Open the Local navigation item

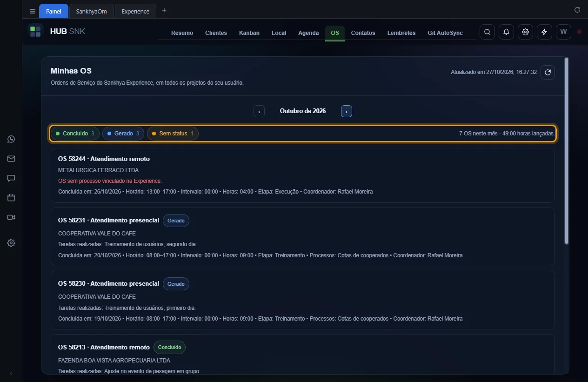coord(279,33)
